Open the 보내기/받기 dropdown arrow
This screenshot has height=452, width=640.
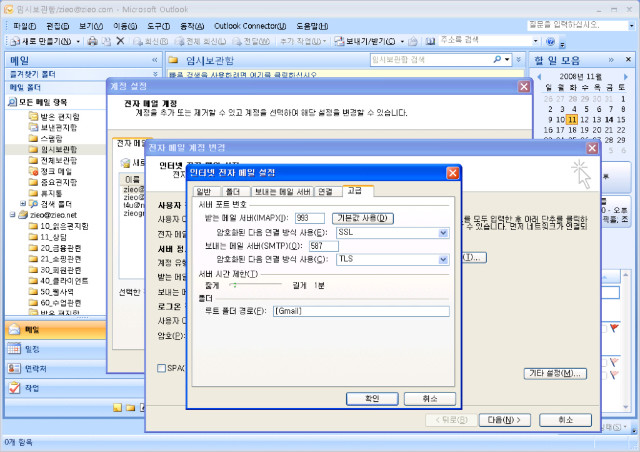click(x=402, y=41)
